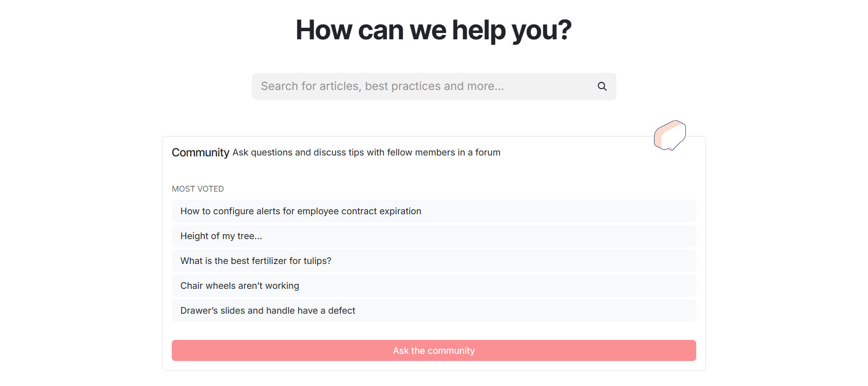Open the Community forum heading link

click(200, 153)
